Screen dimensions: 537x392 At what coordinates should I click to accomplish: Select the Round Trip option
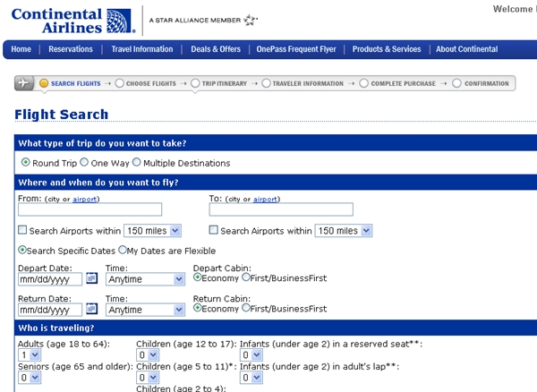click(26, 162)
